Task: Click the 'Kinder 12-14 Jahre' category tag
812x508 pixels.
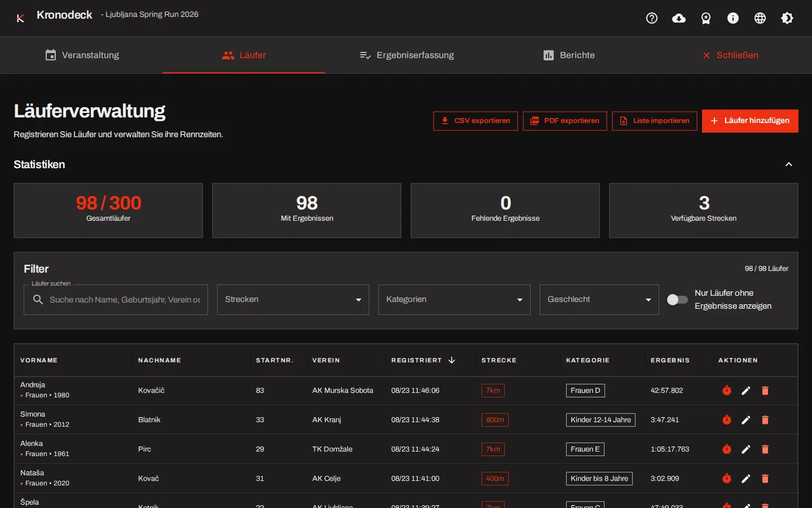Action: 601,420
